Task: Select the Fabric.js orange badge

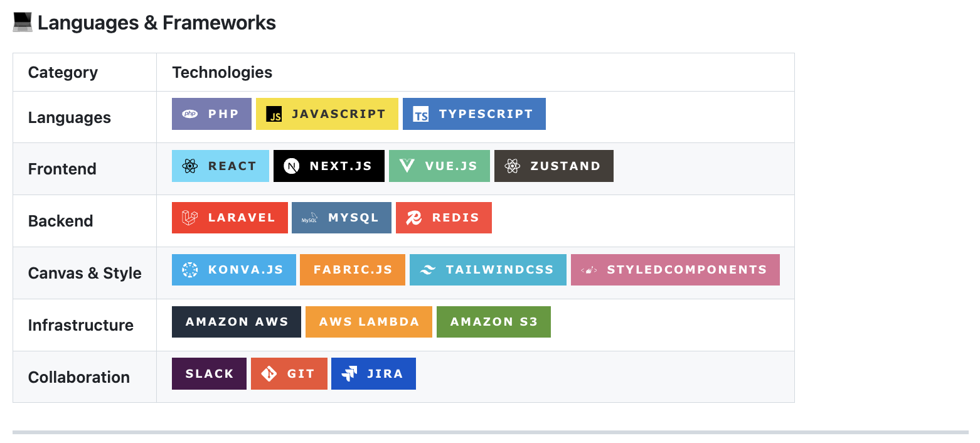Action: point(352,270)
